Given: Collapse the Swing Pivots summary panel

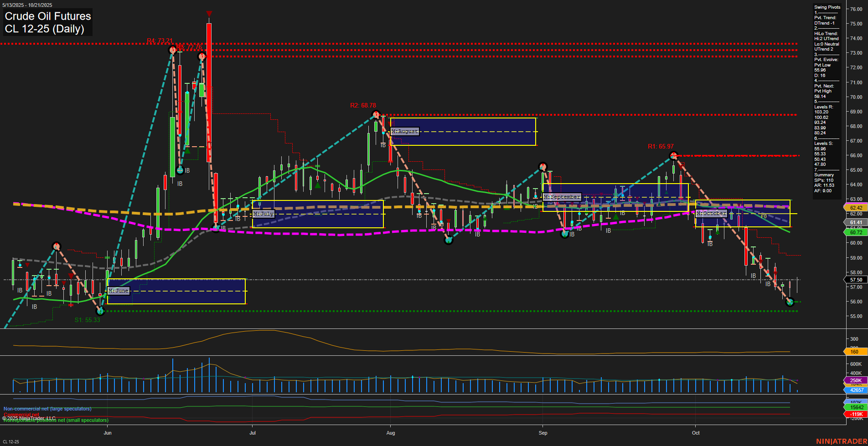Looking at the screenshot, I should [x=827, y=7].
